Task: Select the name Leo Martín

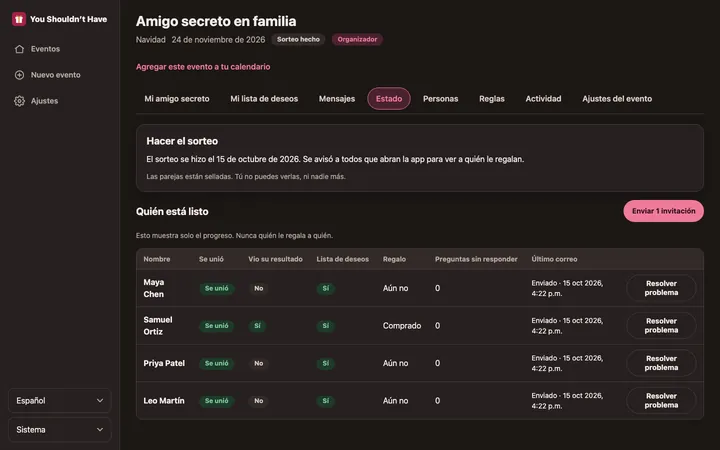Action: click(164, 401)
